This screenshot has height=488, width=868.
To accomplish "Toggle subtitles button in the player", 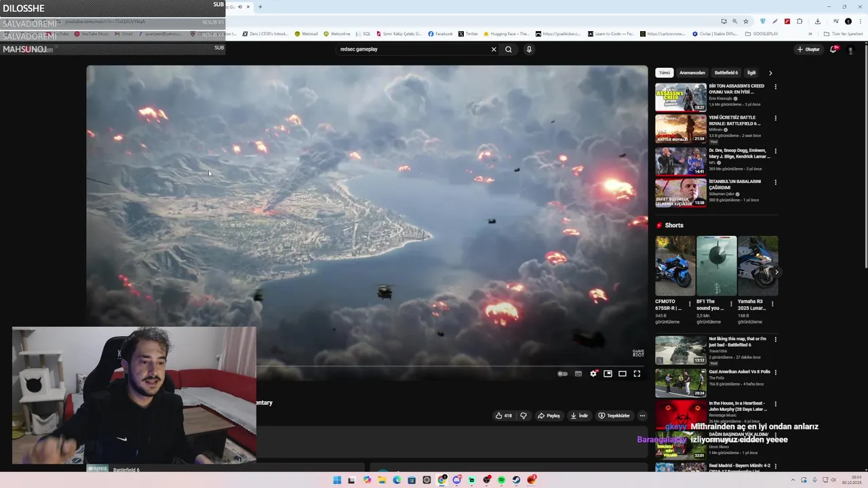I will point(578,373).
